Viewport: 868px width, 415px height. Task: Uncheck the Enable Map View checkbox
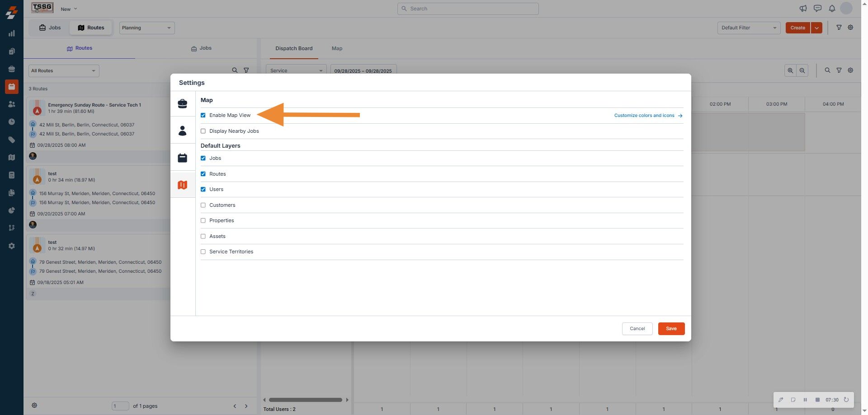click(x=203, y=115)
